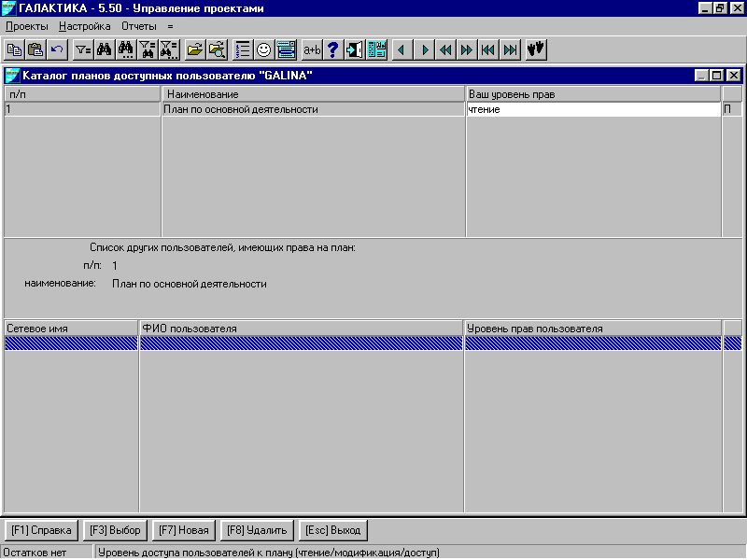Viewport: 747px width, 560px height.
Task: Click 'Уровень прав пользователя' column header
Action: click(x=593, y=329)
